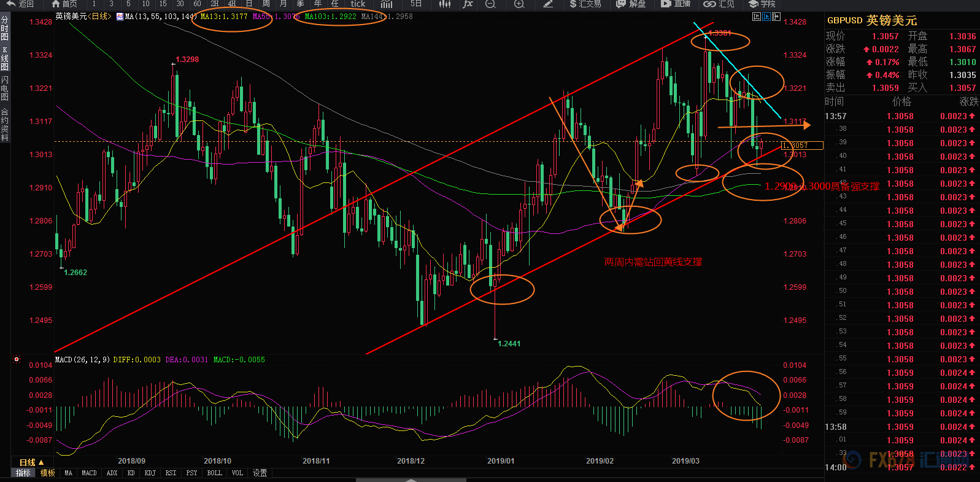Open 直播 live broadcast button
Viewport: 980px width, 482px height.
[676, 4]
